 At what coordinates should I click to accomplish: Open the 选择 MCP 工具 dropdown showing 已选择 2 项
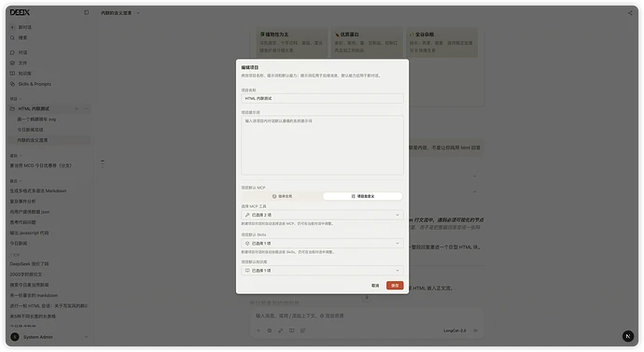322,215
